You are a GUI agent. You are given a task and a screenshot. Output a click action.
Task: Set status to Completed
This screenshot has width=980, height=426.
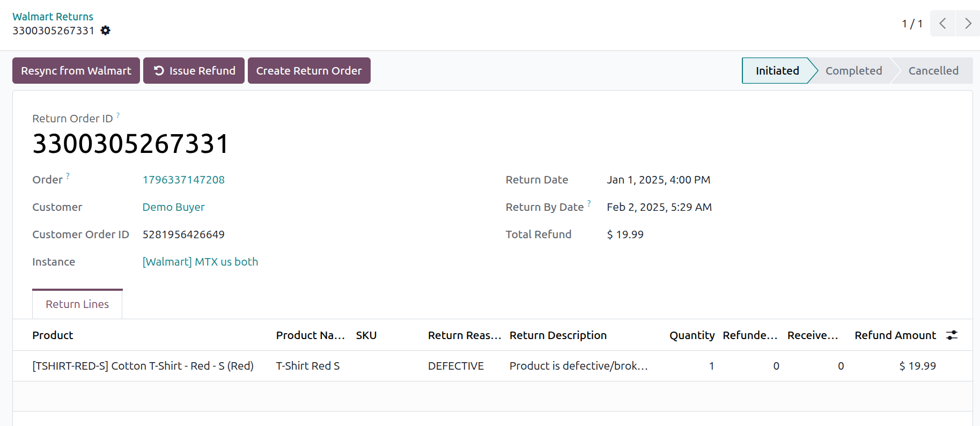[x=853, y=71]
